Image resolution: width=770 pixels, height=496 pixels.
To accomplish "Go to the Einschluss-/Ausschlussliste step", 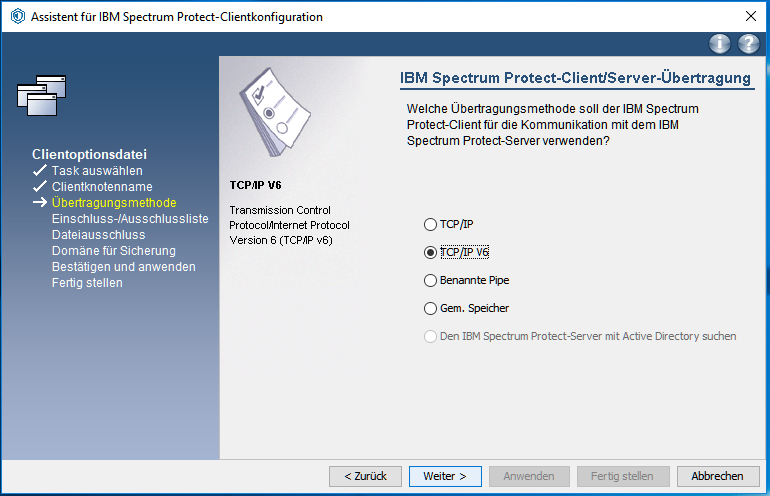I will click(x=130, y=219).
